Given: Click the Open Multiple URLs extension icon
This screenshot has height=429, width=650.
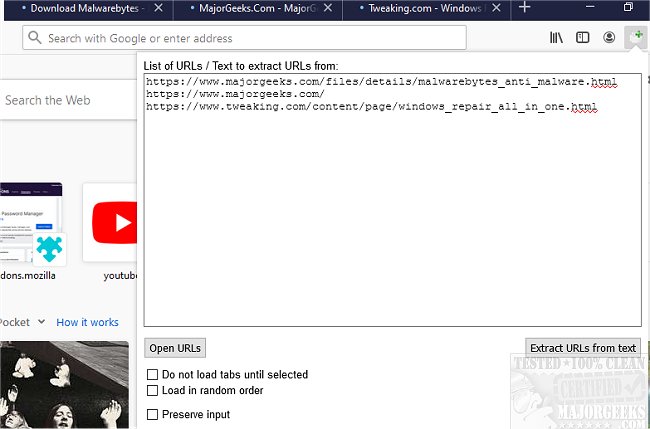Looking at the screenshot, I should 636,37.
